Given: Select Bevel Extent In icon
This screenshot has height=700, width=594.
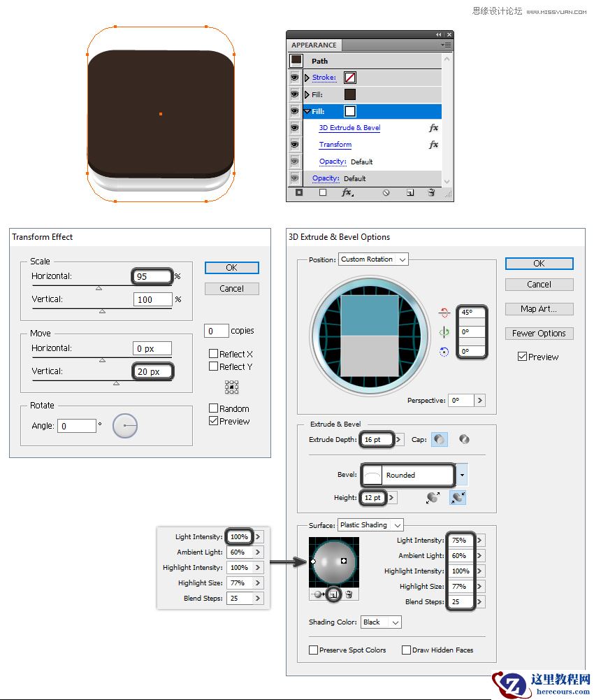Looking at the screenshot, I should pyautogui.click(x=458, y=497).
